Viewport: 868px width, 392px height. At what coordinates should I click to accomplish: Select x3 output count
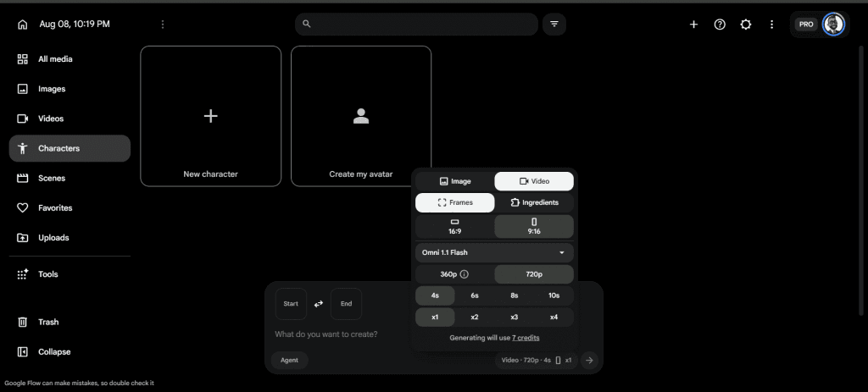pyautogui.click(x=515, y=317)
